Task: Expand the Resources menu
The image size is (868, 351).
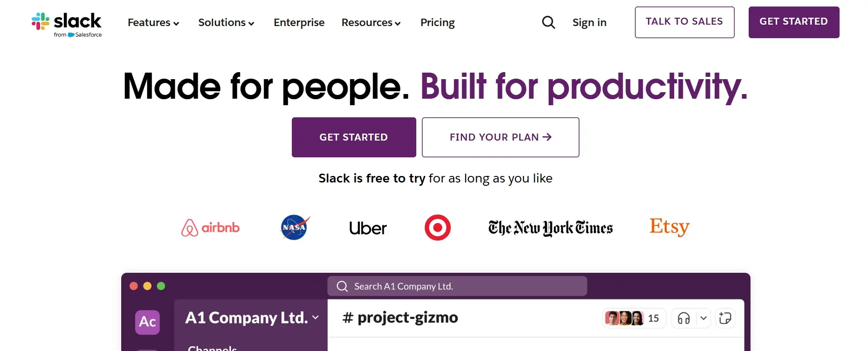Action: 371,22
